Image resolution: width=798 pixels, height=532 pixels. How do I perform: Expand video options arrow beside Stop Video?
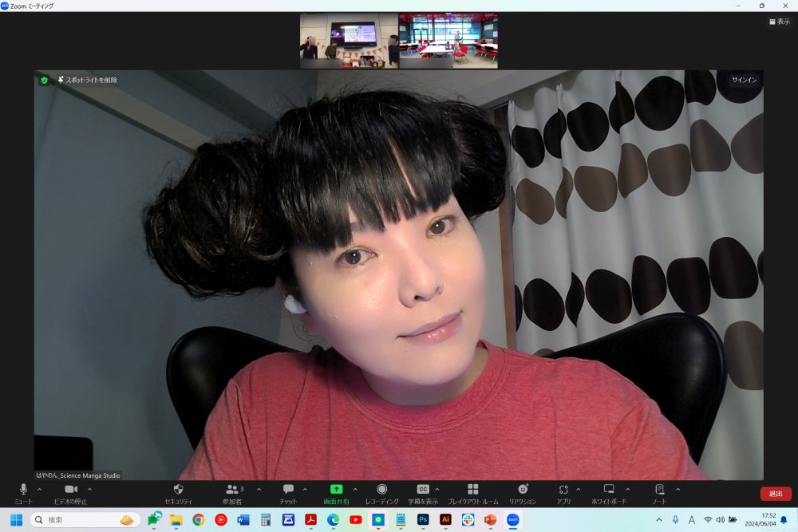89,489
